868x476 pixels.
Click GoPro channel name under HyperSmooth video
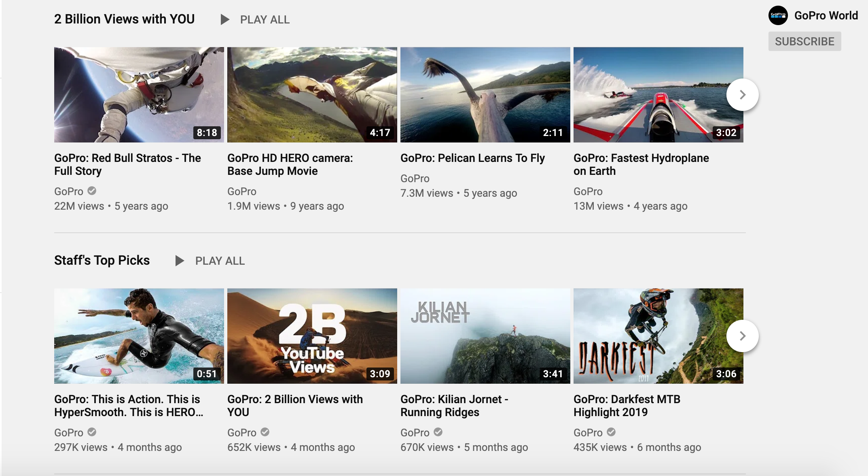(69, 433)
